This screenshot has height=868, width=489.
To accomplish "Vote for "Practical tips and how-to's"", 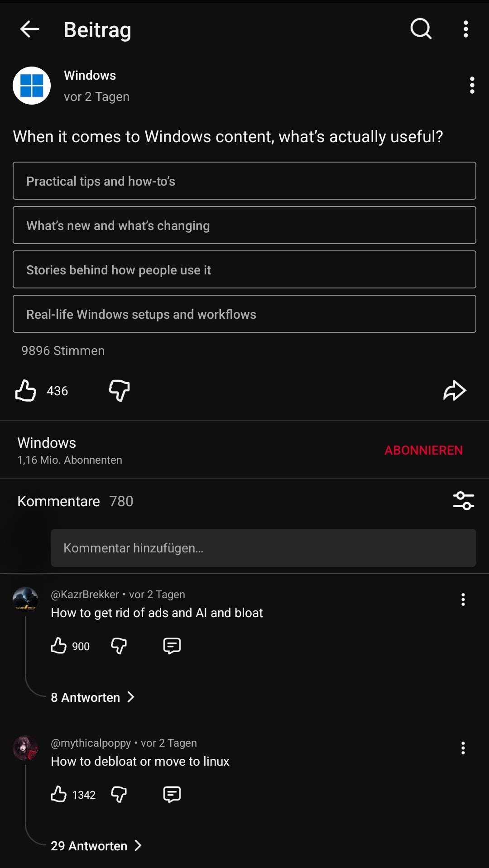I will pyautogui.click(x=244, y=181).
